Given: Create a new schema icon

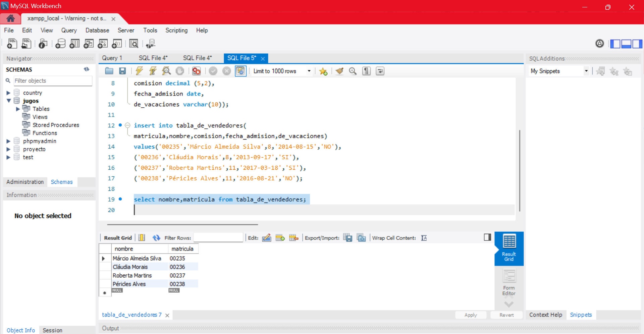Looking at the screenshot, I should coord(60,44).
